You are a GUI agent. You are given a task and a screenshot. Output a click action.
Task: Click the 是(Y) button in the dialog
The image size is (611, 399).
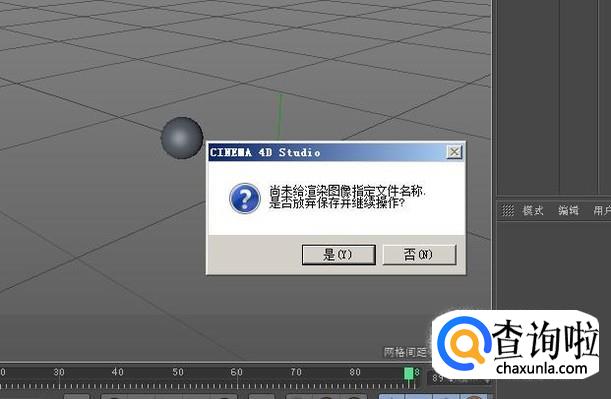(339, 255)
